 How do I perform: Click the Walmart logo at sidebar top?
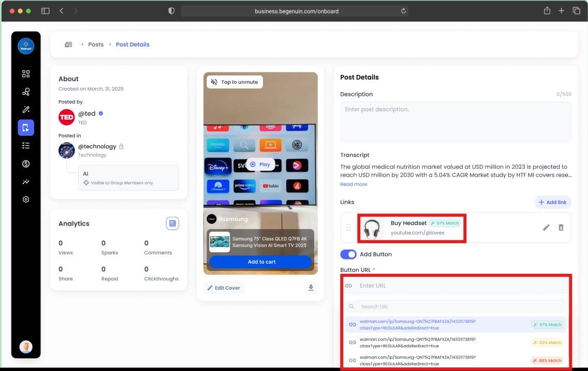(25, 46)
